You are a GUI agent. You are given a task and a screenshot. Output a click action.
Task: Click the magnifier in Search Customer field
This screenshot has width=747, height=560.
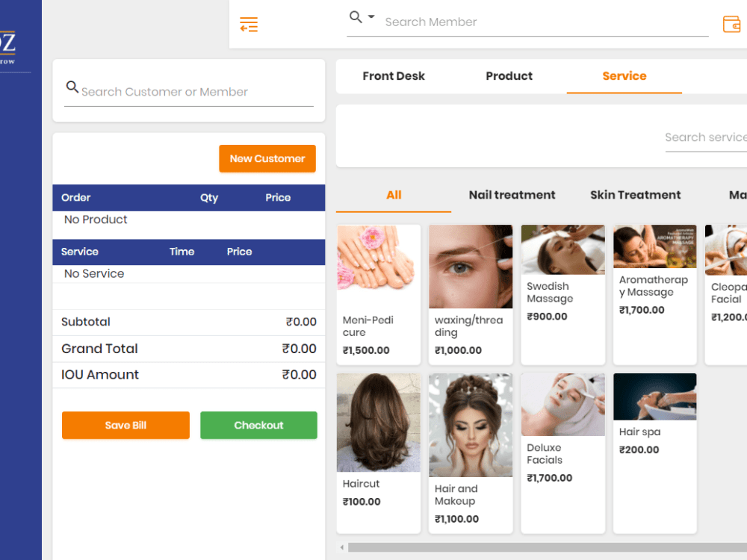[72, 87]
